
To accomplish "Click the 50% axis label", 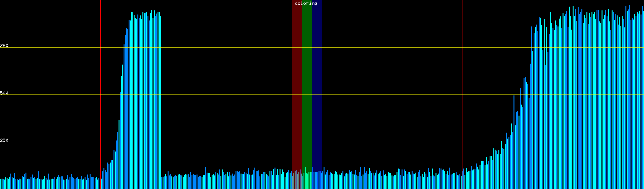I will click(x=4, y=93).
